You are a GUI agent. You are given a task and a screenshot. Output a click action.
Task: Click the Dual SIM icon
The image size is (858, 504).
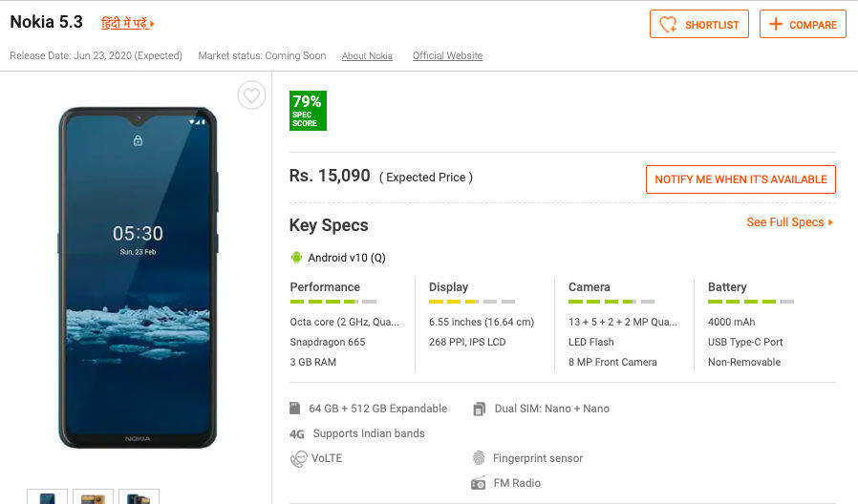coord(479,409)
